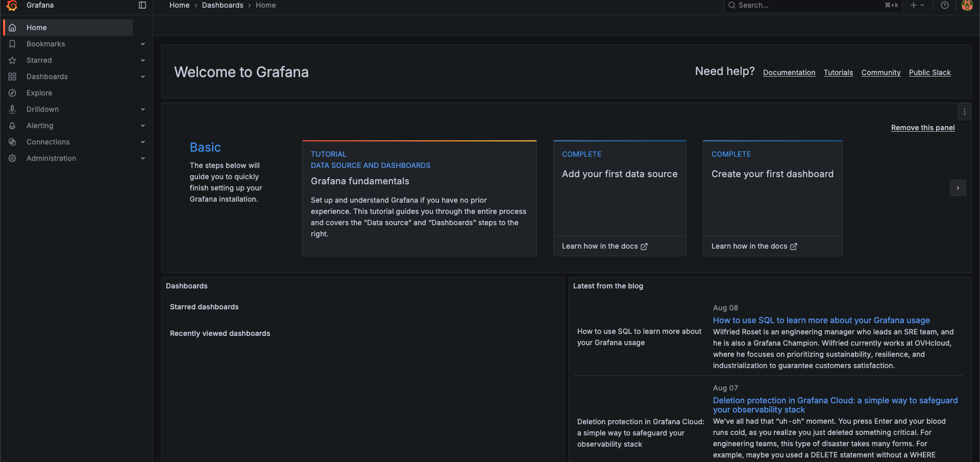Open the panel three-dot menu

click(964, 112)
